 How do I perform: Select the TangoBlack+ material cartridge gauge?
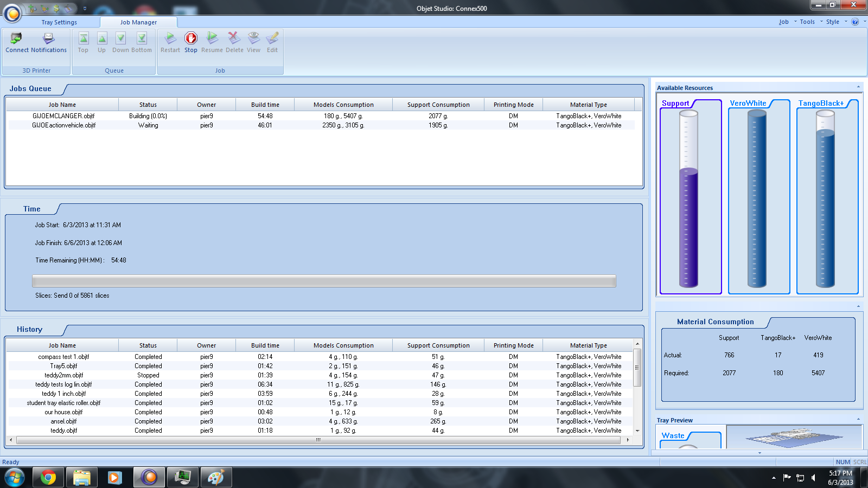[x=827, y=196]
